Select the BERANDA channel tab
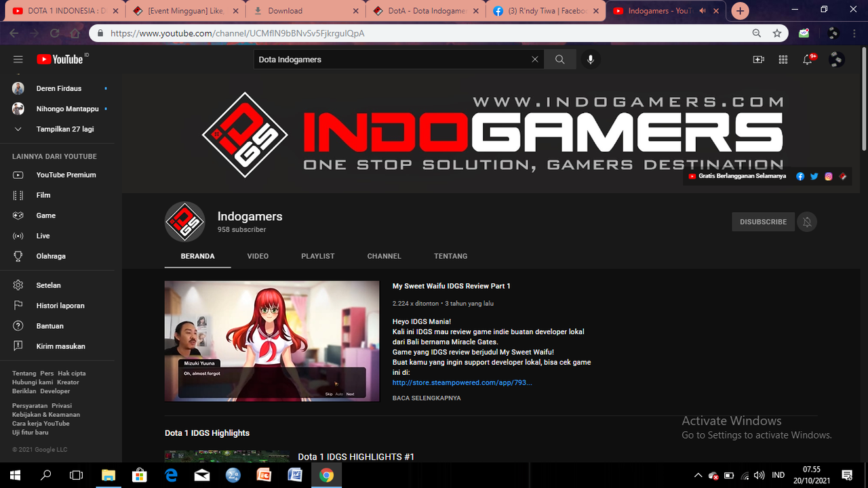 click(x=197, y=256)
